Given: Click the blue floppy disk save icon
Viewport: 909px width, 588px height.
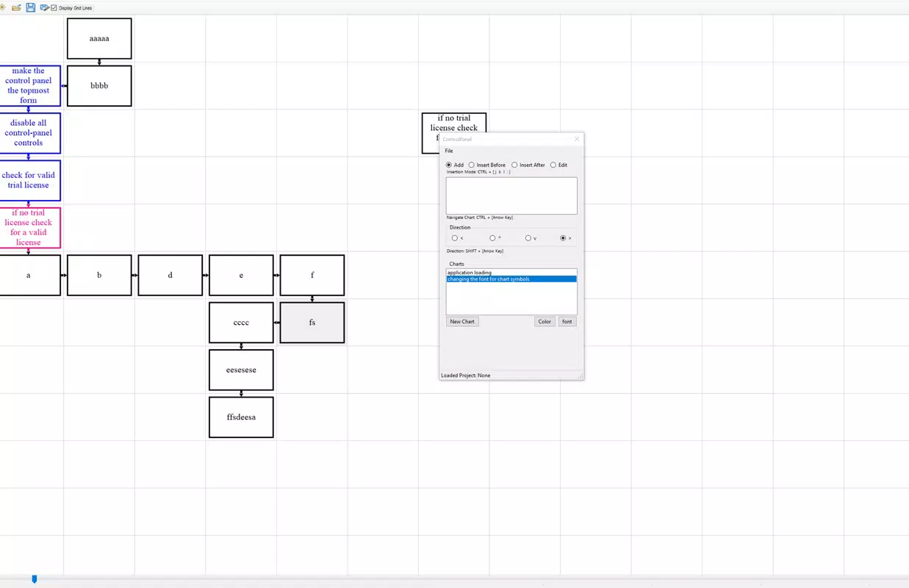Looking at the screenshot, I should click(x=30, y=7).
